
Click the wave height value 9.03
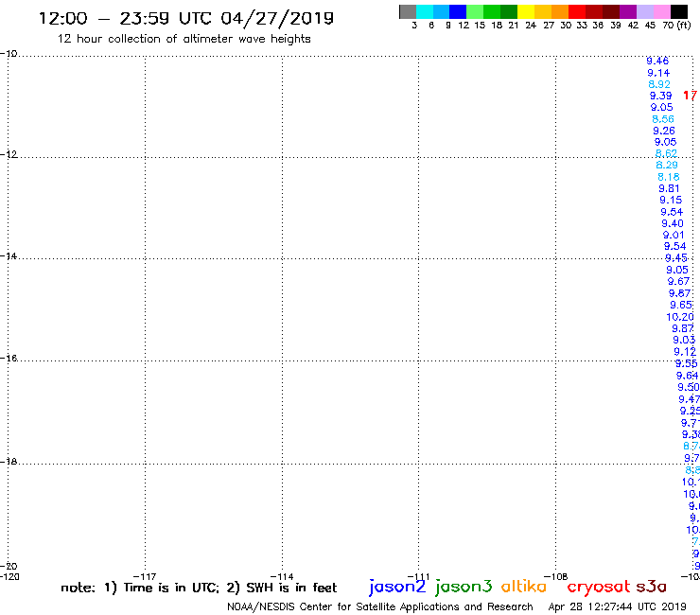pos(684,340)
